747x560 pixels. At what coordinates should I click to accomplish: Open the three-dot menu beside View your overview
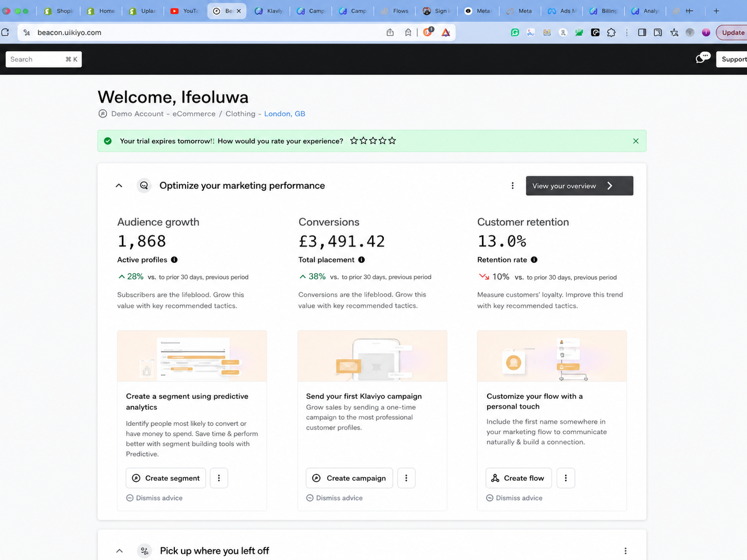[512, 186]
